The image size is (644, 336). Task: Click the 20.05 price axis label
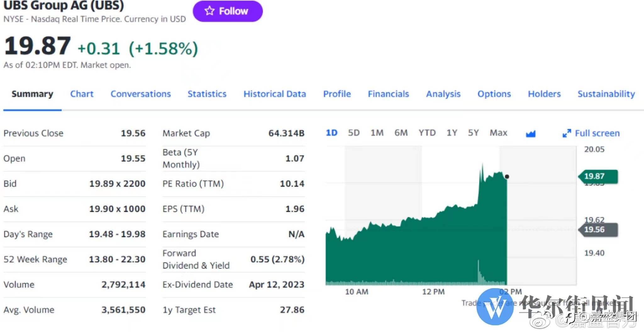594,149
